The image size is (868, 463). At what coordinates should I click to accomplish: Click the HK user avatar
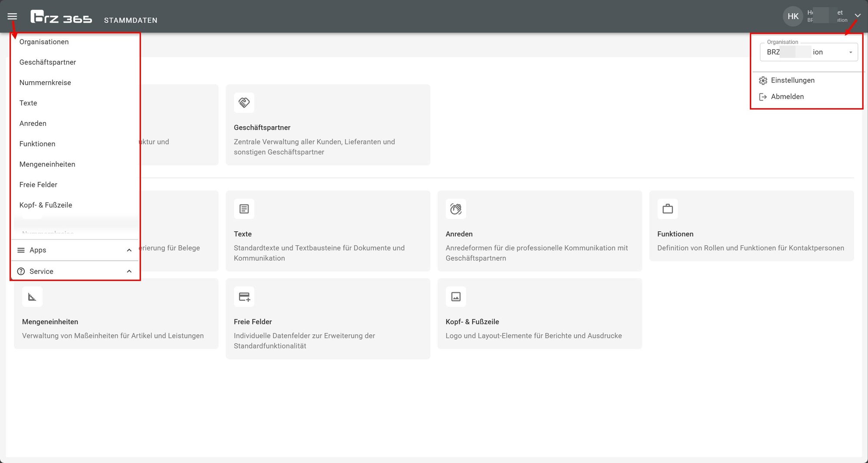point(793,16)
